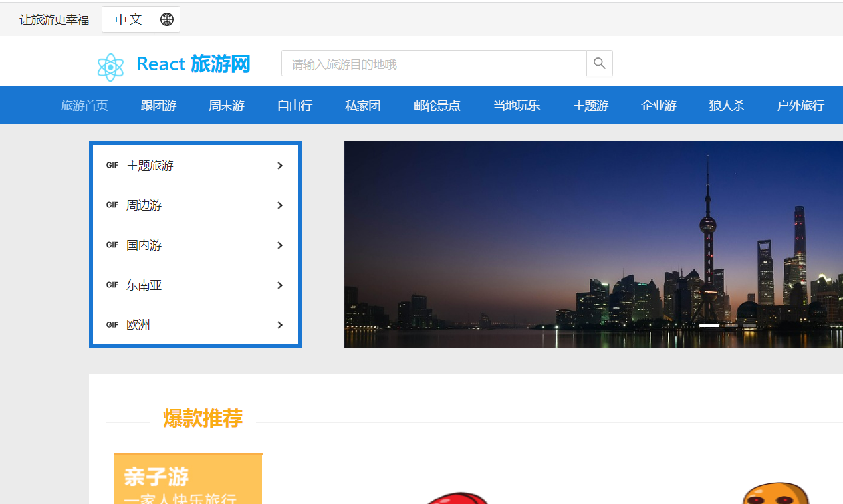This screenshot has height=504, width=843.
Task: Click the globe language icon
Action: (x=166, y=19)
